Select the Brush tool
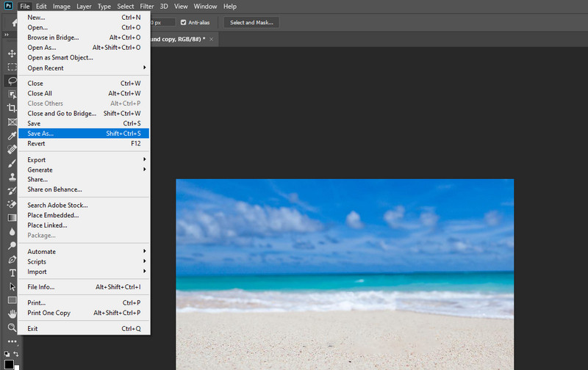 coord(12,163)
